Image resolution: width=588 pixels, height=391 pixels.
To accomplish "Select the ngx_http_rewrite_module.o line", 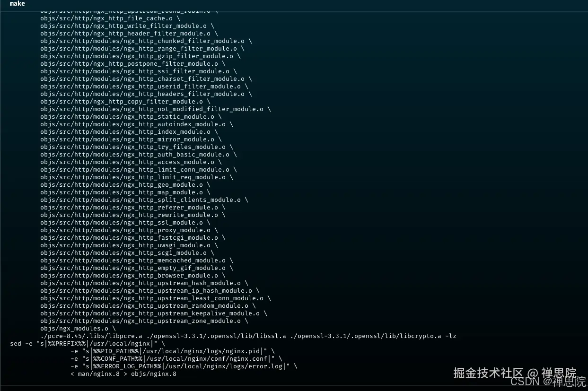I will click(132, 215).
